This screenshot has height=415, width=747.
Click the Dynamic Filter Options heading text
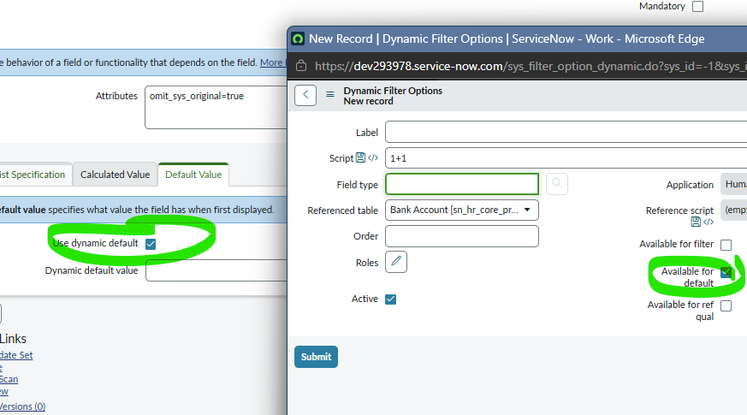point(393,91)
